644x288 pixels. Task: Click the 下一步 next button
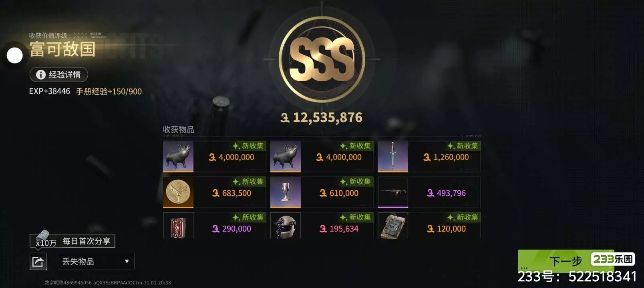click(565, 261)
